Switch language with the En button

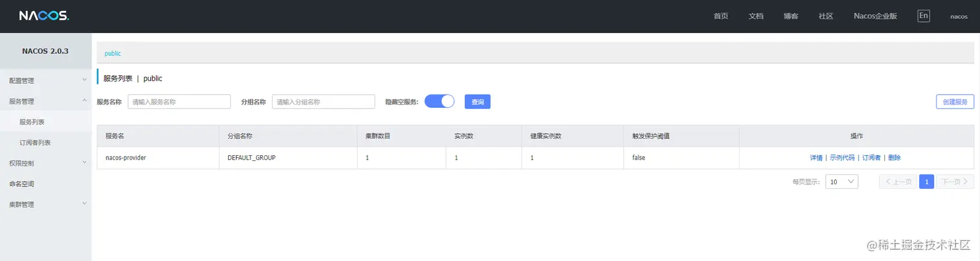pos(924,16)
